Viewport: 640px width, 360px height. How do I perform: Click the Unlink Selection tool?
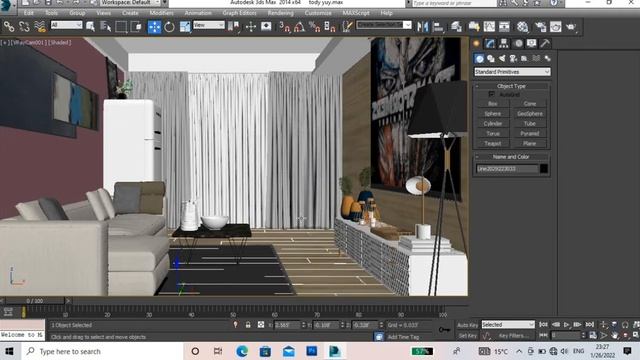(x=24, y=27)
